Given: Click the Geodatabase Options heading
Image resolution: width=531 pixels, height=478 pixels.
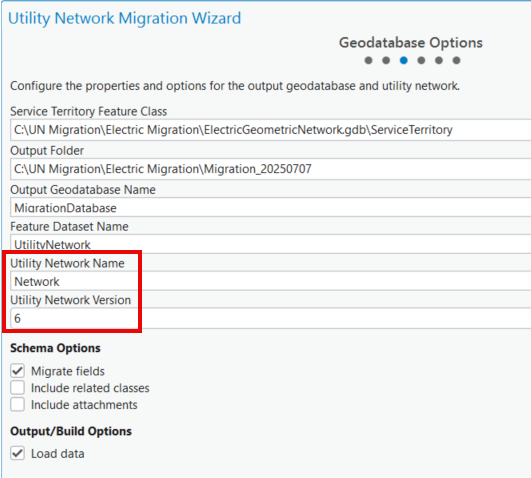Looking at the screenshot, I should tap(411, 43).
